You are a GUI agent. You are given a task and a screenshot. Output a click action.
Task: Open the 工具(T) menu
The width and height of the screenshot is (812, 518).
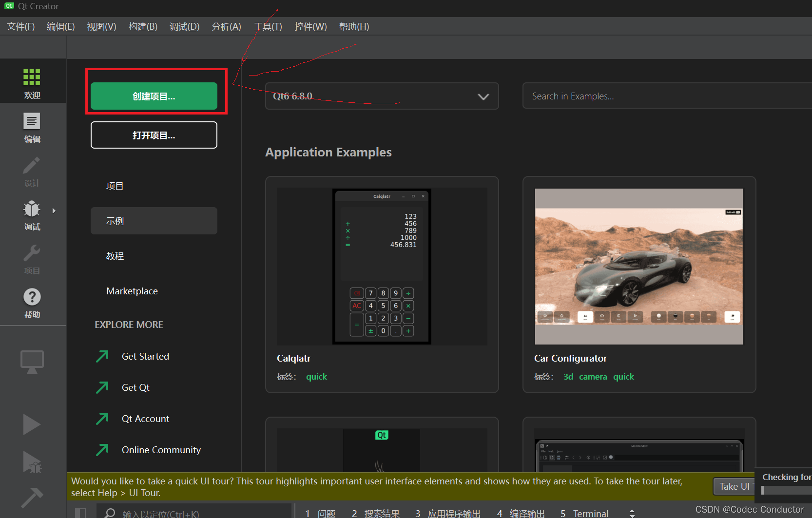click(268, 27)
